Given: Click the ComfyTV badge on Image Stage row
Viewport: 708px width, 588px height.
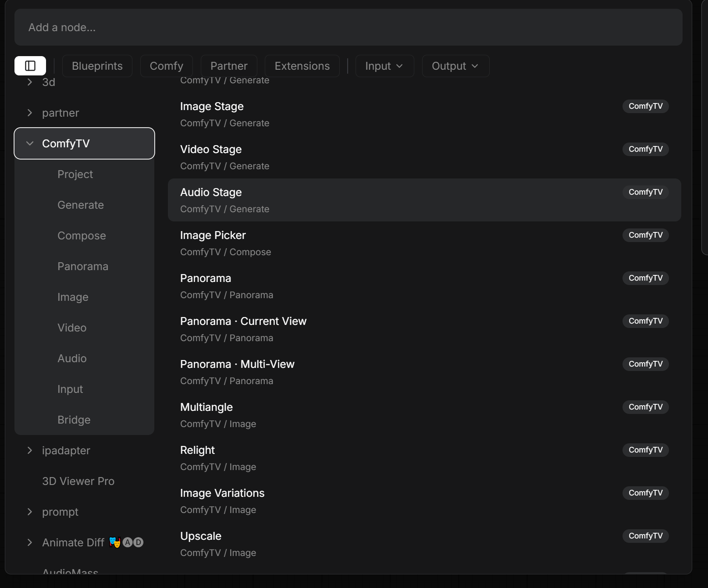Looking at the screenshot, I should coord(645,106).
